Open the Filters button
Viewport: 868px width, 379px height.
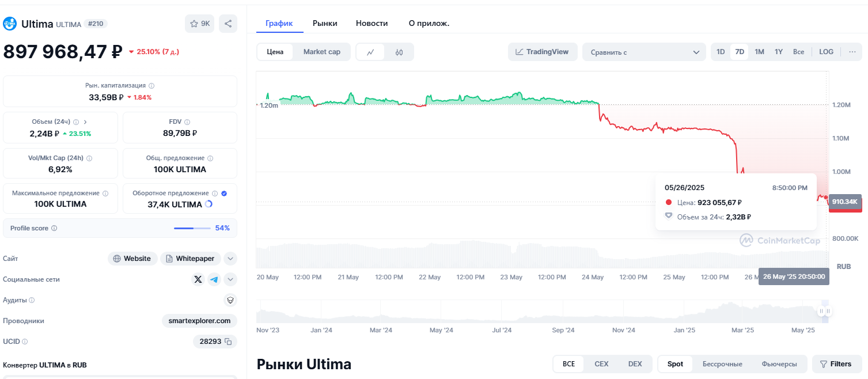coord(837,364)
